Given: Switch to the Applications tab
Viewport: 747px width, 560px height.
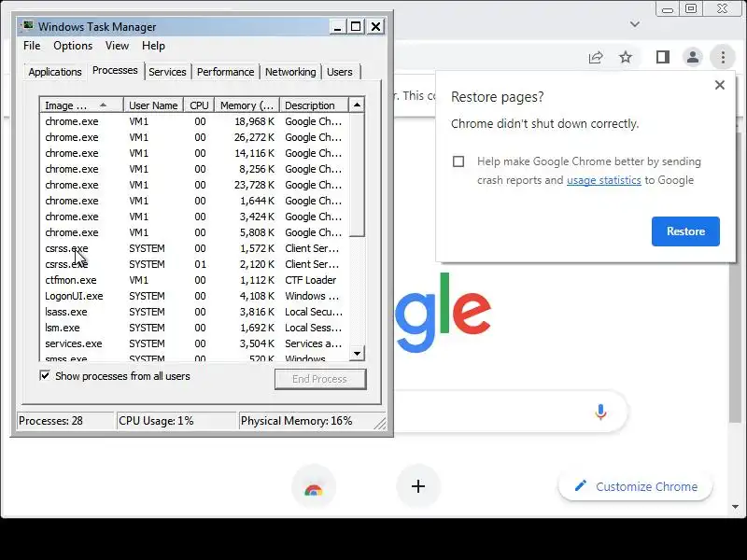Looking at the screenshot, I should click(55, 72).
